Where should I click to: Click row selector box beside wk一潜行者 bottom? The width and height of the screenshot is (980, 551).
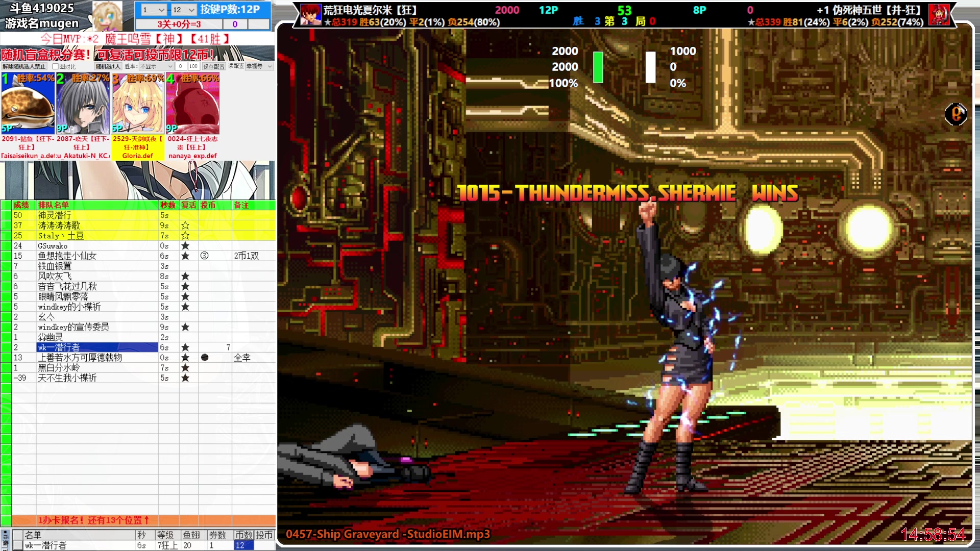tap(18, 545)
